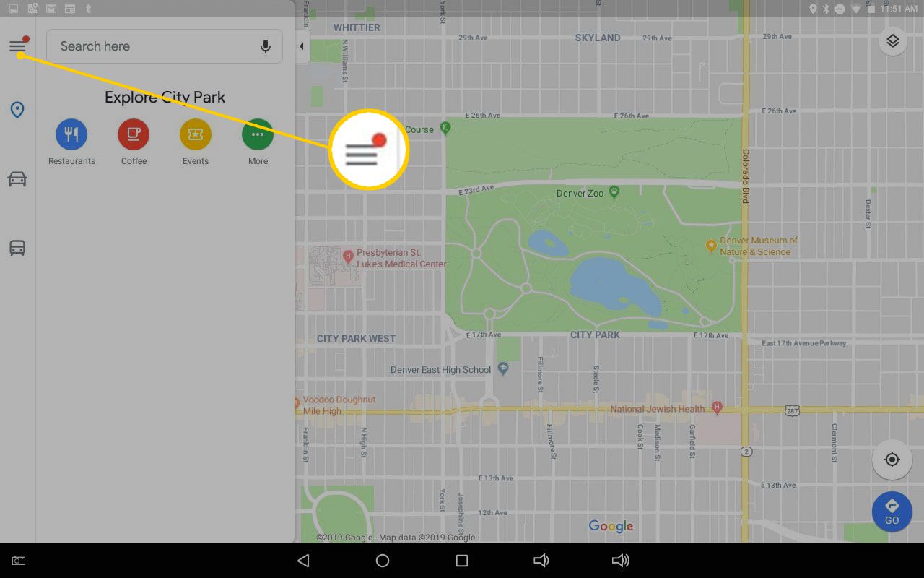This screenshot has width=924, height=578.
Task: Click the Explore City Park heading
Action: [165, 97]
